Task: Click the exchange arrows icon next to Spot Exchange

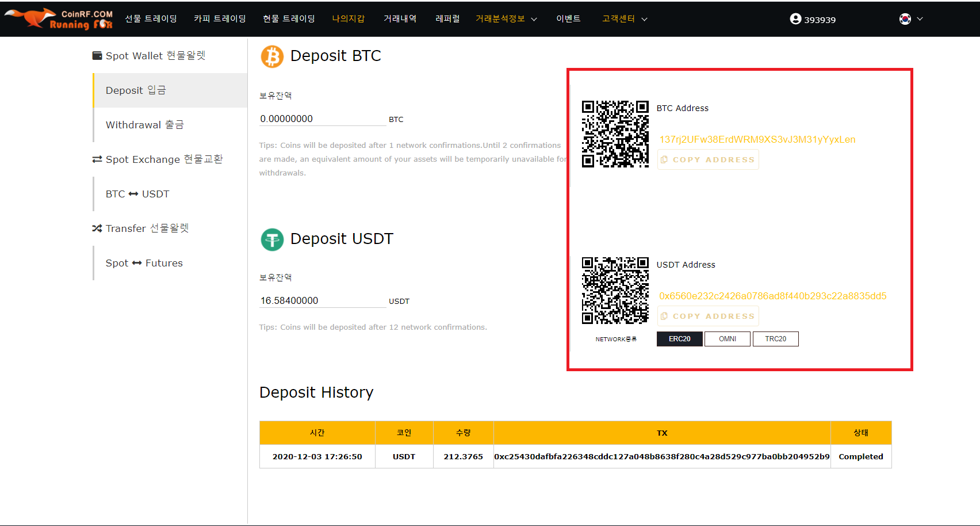Action: [97, 159]
